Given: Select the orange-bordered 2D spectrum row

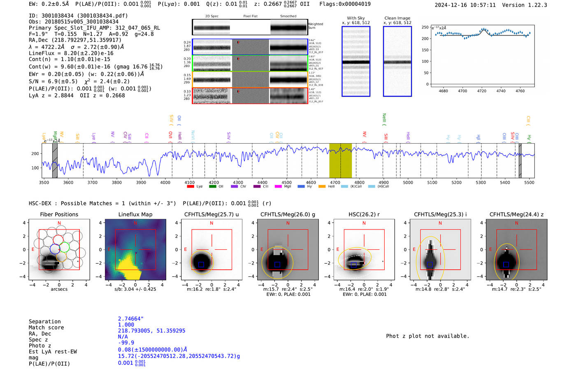Looking at the screenshot, I should coord(250,79).
